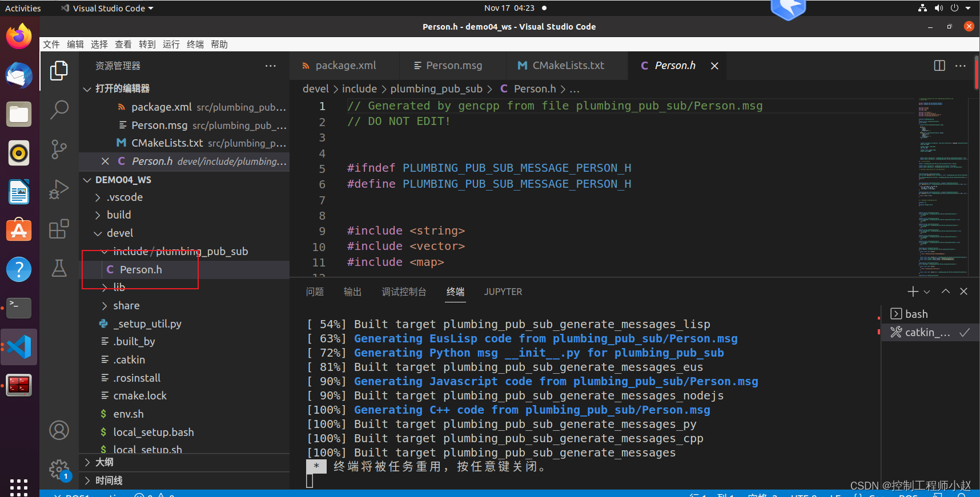
Task: Expand the .vscode folder
Action: [98, 197]
